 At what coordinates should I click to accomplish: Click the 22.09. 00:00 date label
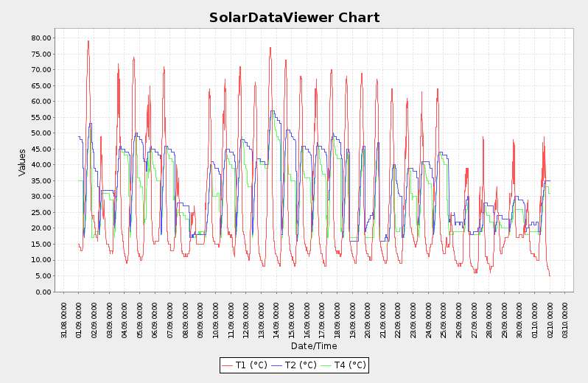pos(397,320)
